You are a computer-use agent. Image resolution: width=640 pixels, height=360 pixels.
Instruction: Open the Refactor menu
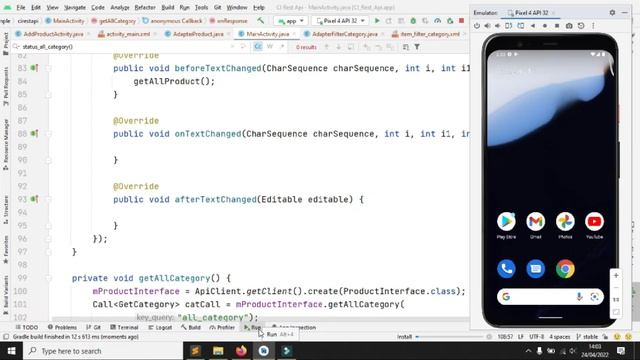point(145,7)
